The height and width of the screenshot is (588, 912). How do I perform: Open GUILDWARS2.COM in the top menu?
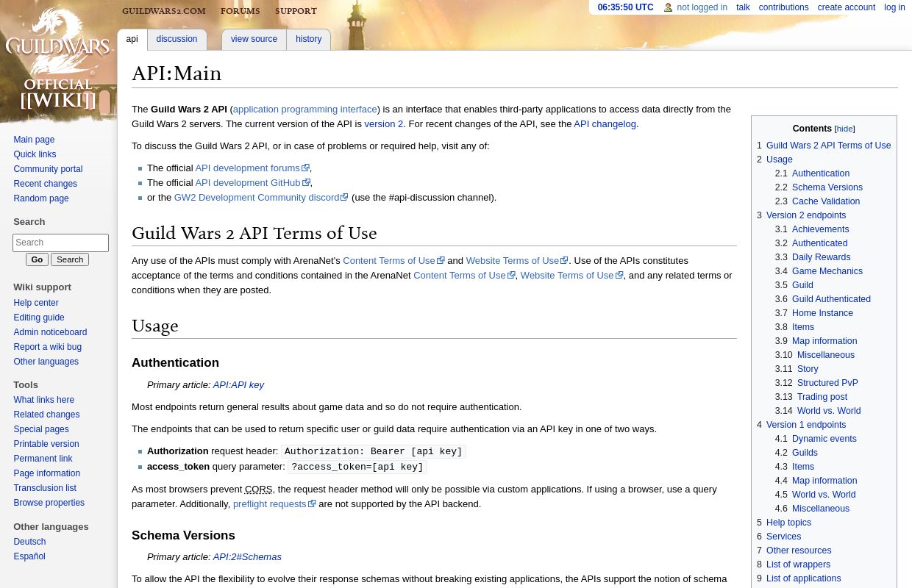(x=164, y=11)
